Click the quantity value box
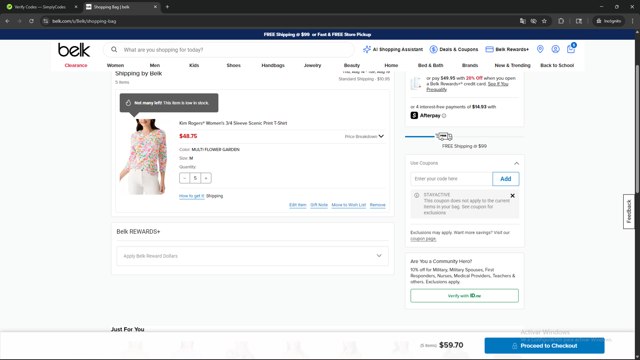 point(195,178)
